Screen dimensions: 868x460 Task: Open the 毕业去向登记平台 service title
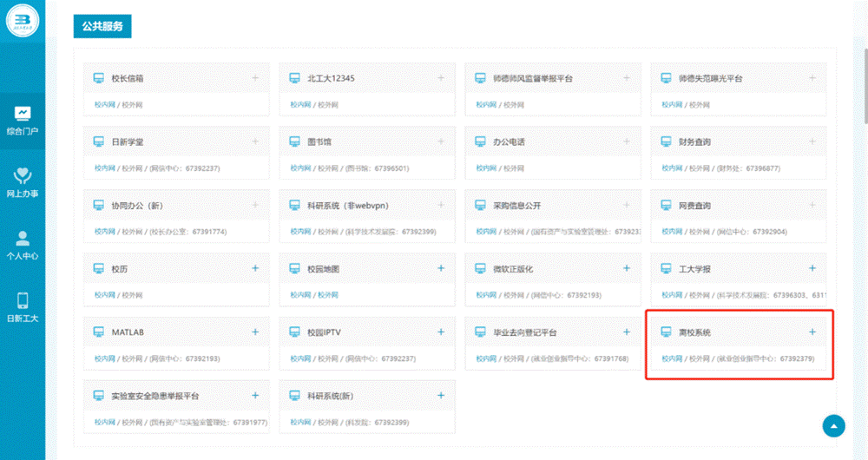(x=524, y=332)
